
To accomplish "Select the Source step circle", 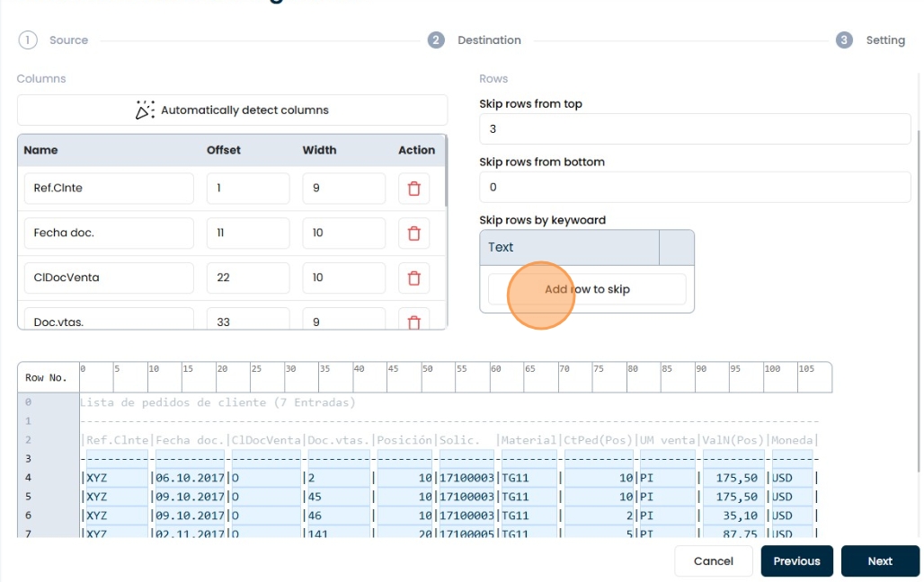I will click(x=27, y=40).
